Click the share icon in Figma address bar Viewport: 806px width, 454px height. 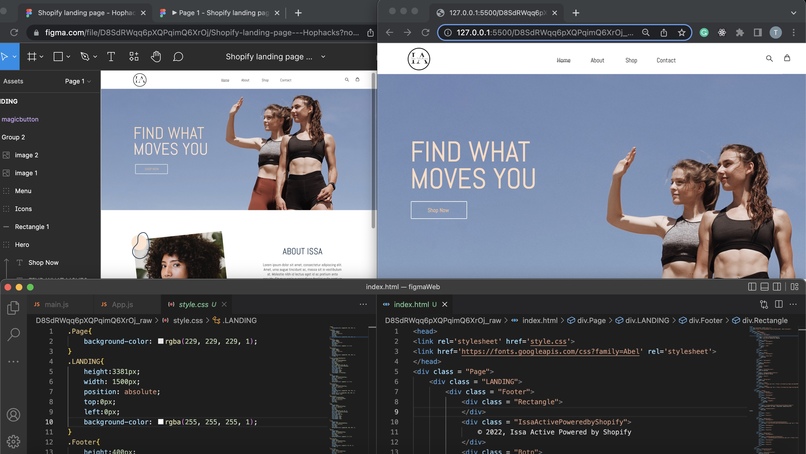coord(370,32)
